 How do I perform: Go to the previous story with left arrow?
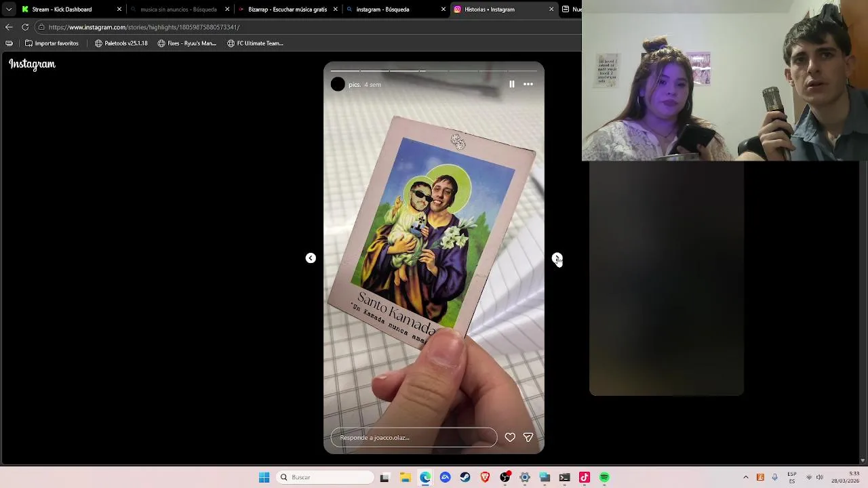tap(311, 258)
